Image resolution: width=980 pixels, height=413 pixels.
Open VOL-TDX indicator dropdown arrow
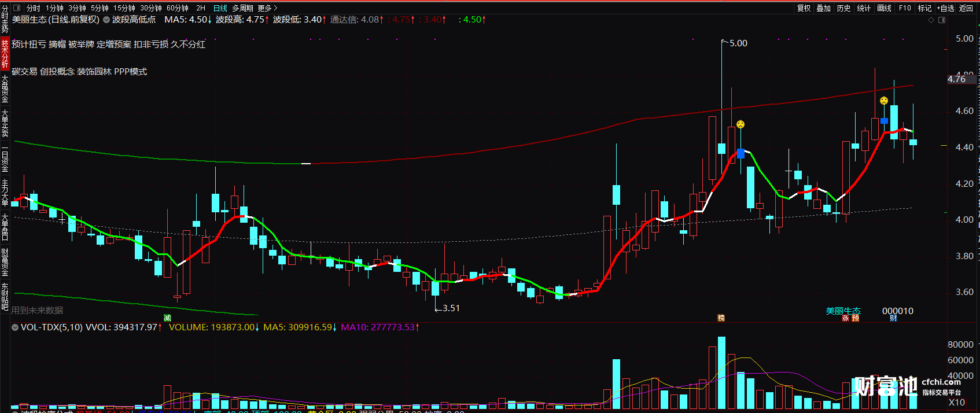pos(15,327)
